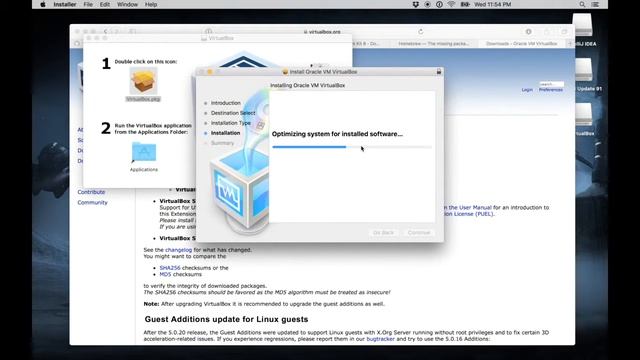
Task: Click the Safari reload button
Action: [x=420, y=31]
